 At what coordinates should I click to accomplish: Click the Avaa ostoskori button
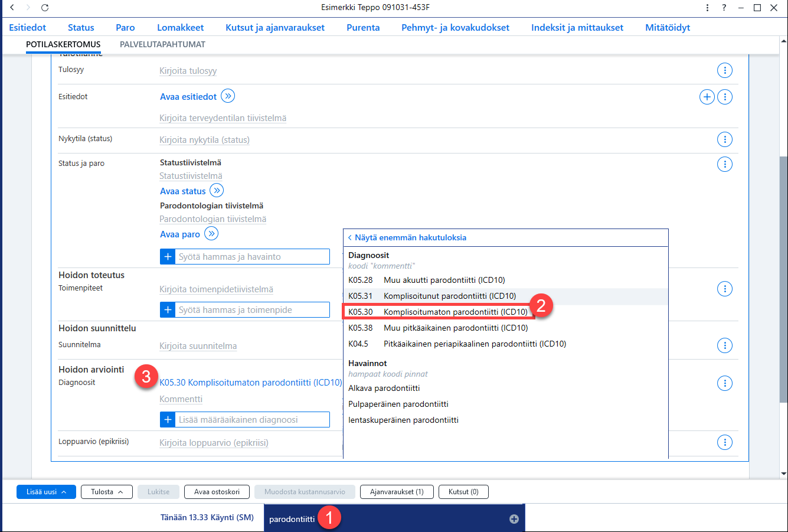pyautogui.click(x=217, y=492)
